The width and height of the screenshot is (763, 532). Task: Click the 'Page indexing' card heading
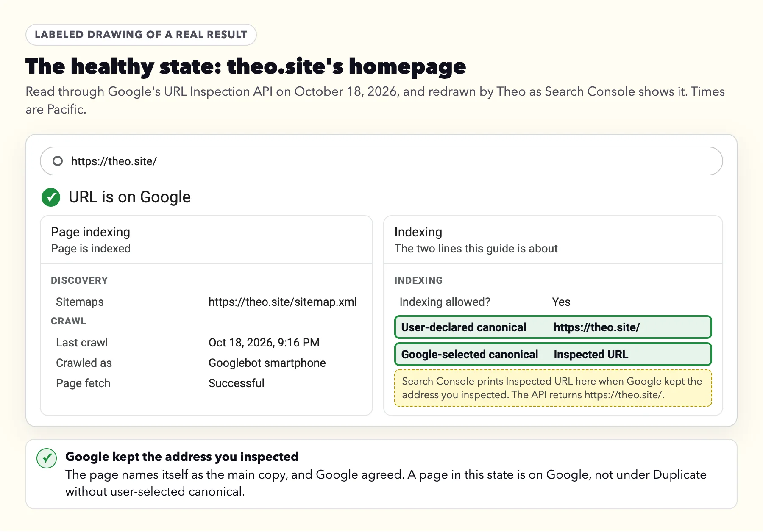tap(90, 232)
